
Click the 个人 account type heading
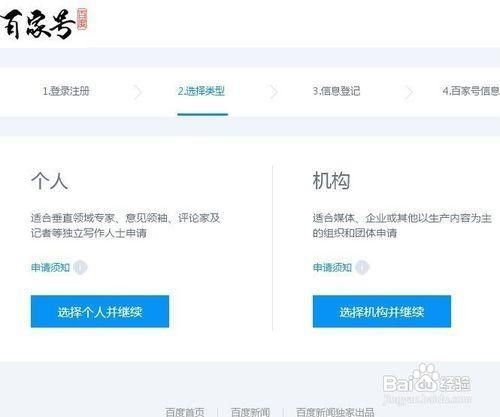tap(50, 181)
